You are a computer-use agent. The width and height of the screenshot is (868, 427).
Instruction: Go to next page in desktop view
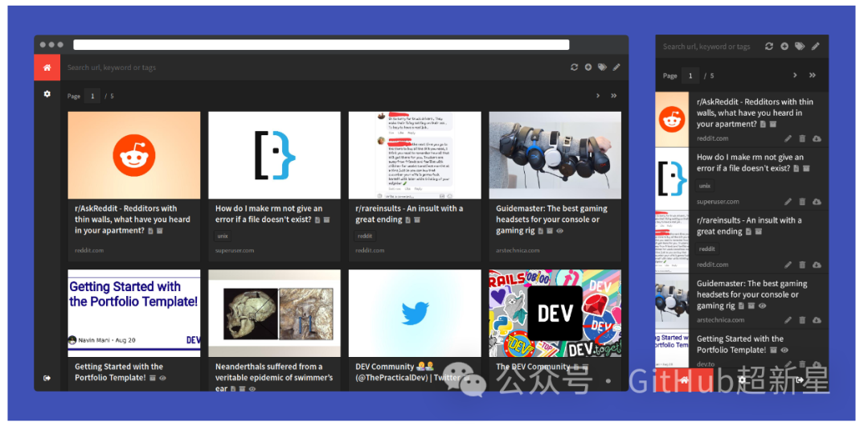598,96
